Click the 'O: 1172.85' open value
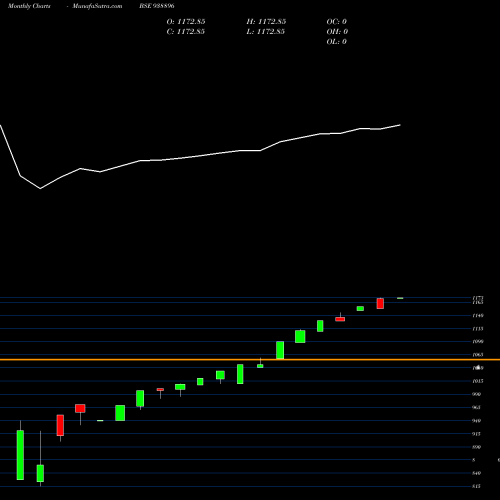 click(x=186, y=22)
